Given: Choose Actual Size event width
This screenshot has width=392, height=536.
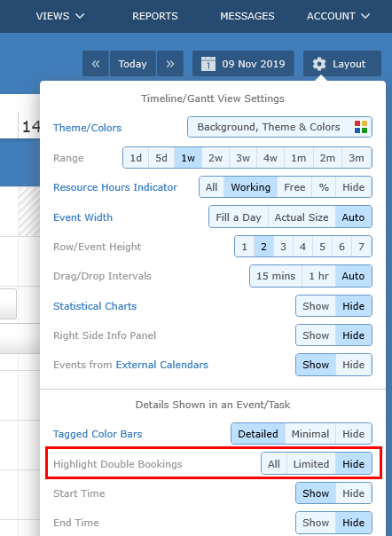Looking at the screenshot, I should pyautogui.click(x=302, y=217).
